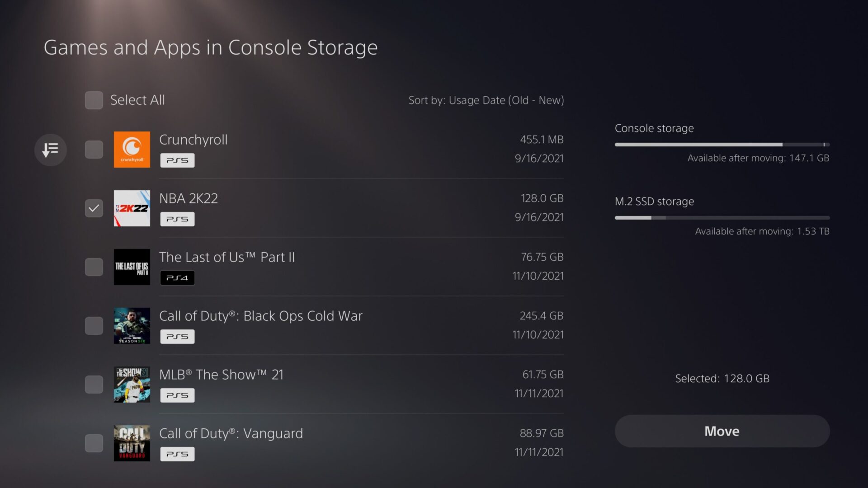Enable the MLB The Show 21 checkbox
Image resolution: width=868 pixels, height=488 pixels.
pyautogui.click(x=94, y=385)
